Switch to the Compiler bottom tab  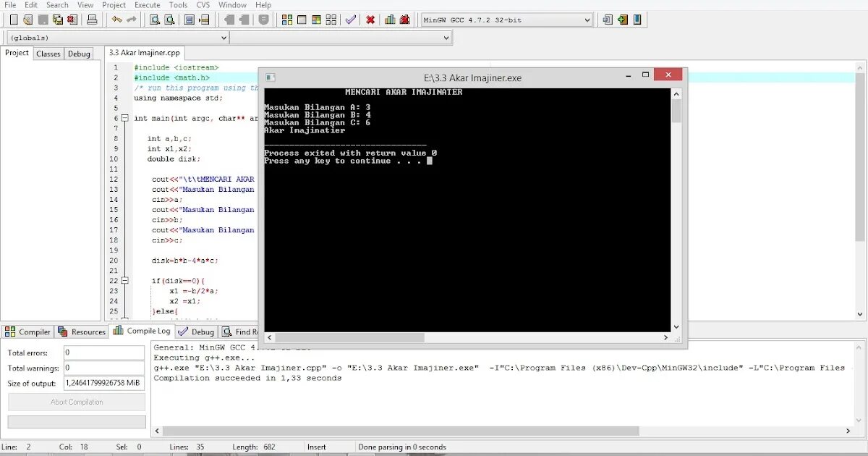point(27,332)
